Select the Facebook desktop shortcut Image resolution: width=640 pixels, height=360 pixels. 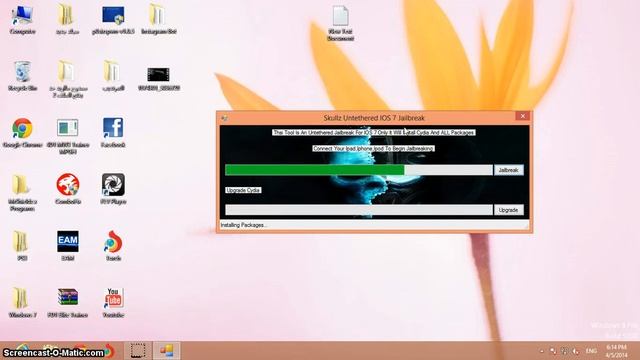pos(113,133)
